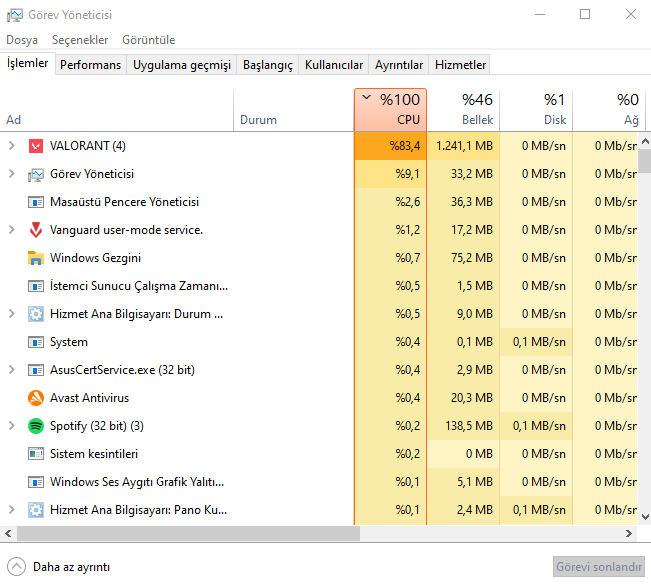Switch to the Kullanıcılar tab
Viewport: 651px width, 584px height.
click(334, 65)
